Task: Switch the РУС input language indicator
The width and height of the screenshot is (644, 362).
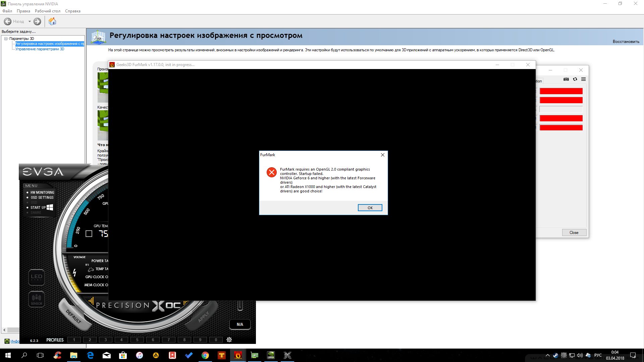Action: [x=598, y=355]
